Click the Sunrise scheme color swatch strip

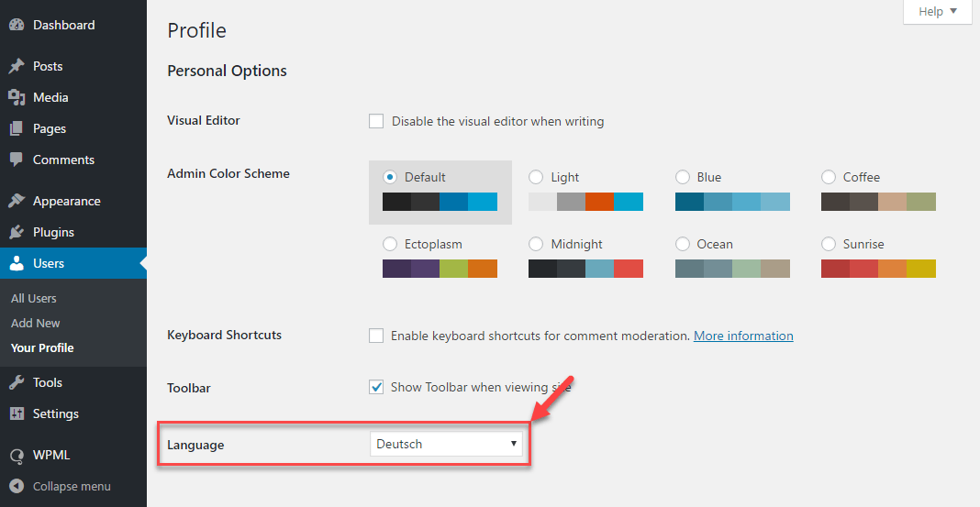[878, 269]
